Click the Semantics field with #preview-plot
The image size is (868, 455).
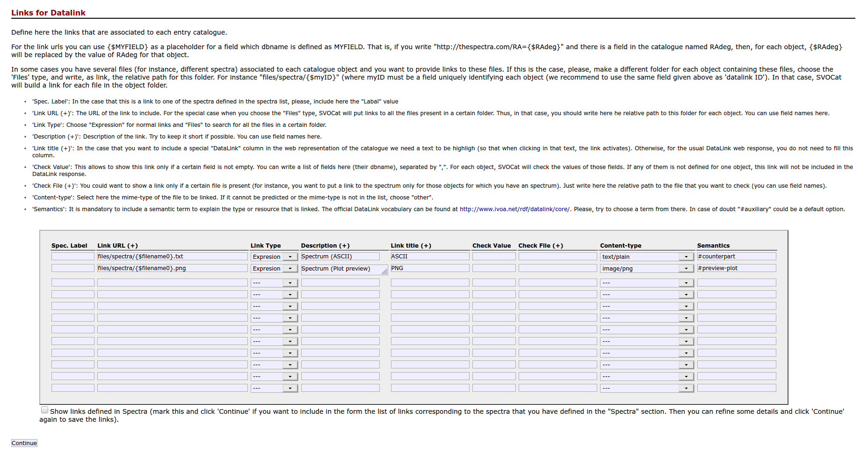pos(737,268)
